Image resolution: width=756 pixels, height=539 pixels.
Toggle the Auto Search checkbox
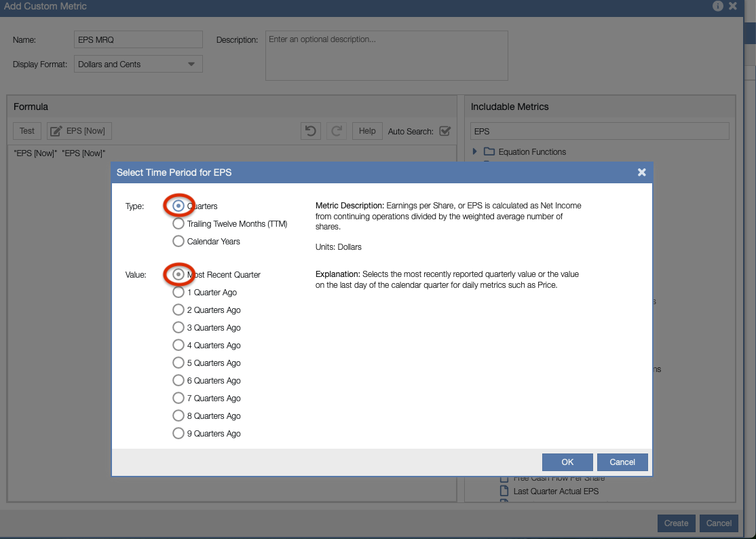tap(445, 131)
